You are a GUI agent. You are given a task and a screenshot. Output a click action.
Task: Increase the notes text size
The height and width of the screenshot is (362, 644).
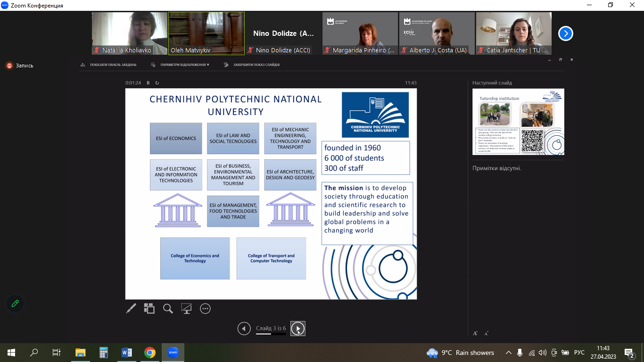tap(475, 333)
